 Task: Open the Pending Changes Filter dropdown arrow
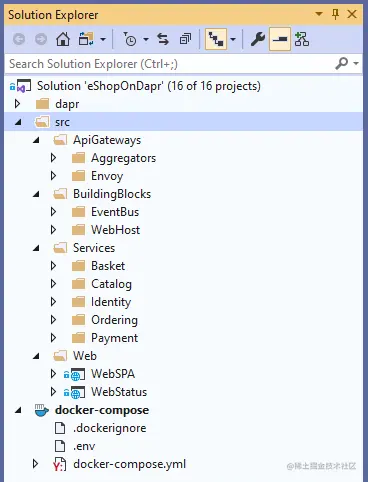click(146, 39)
